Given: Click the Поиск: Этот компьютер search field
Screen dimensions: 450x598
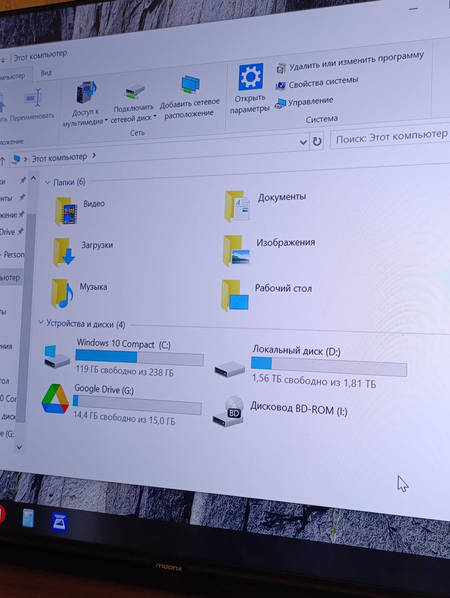Looking at the screenshot, I should coord(390,137).
